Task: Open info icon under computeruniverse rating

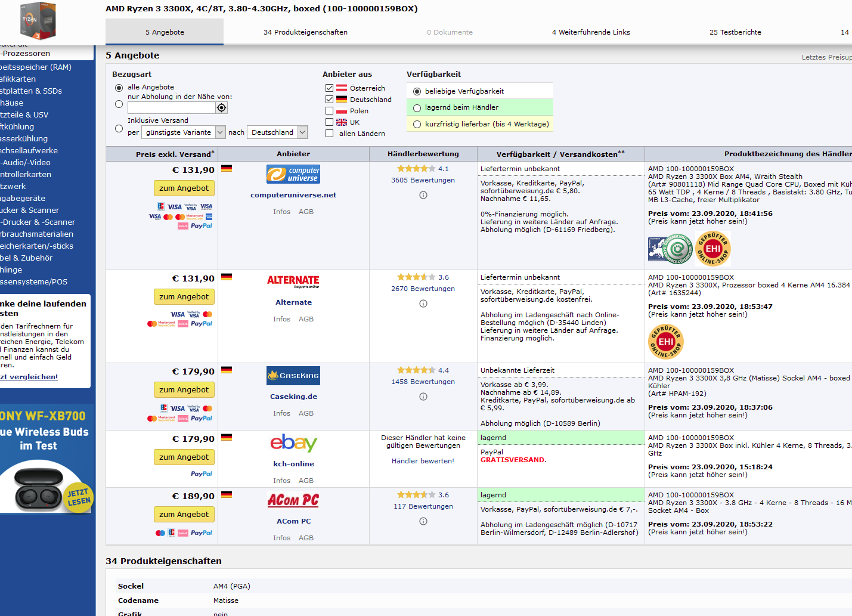Action: pyautogui.click(x=423, y=195)
